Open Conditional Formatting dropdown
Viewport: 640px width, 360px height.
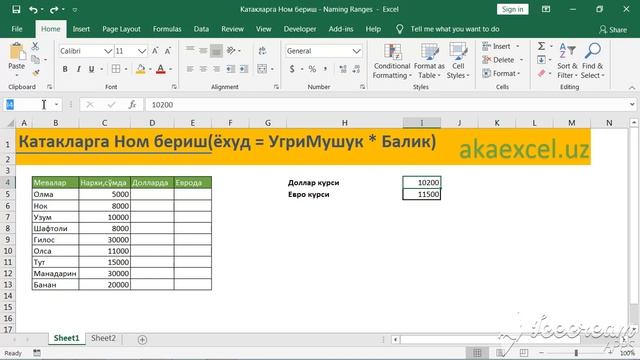click(392, 61)
